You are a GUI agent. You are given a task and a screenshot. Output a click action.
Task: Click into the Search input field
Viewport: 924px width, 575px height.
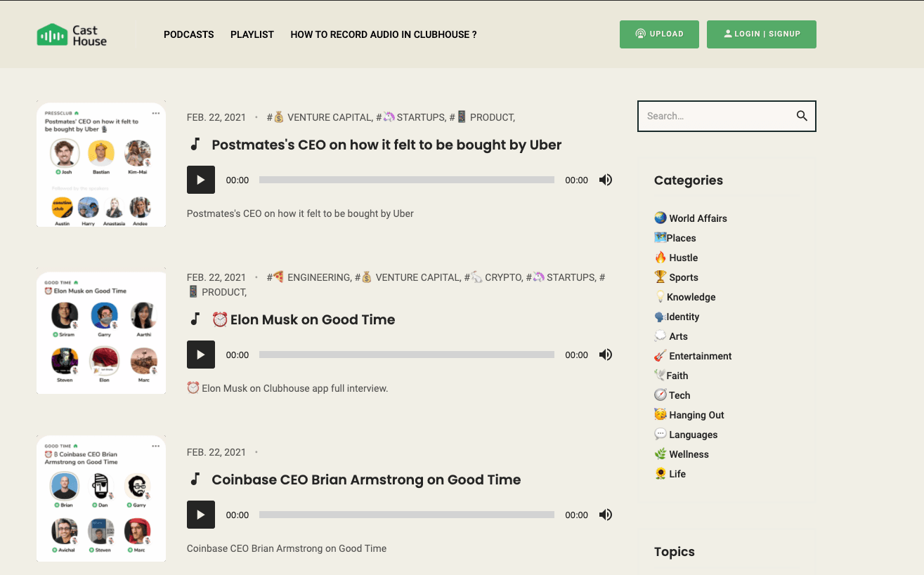(713, 116)
